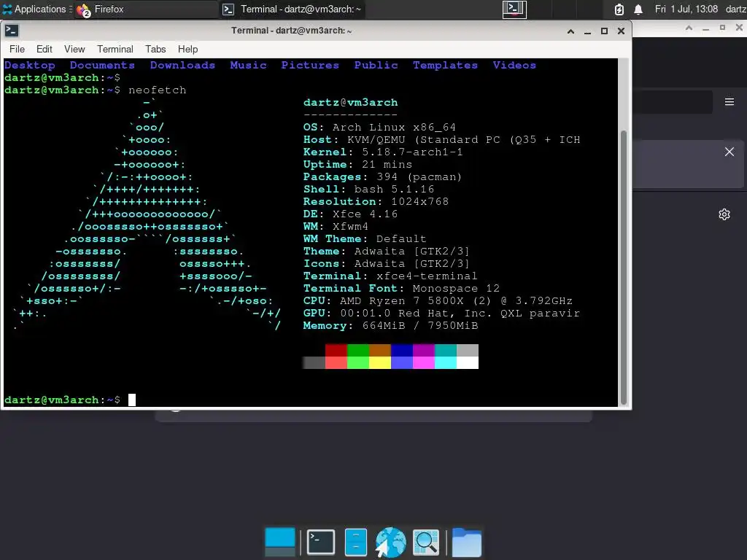Open Application Finder magnifier in the dock
Screen dimensions: 747x560
[425, 542]
